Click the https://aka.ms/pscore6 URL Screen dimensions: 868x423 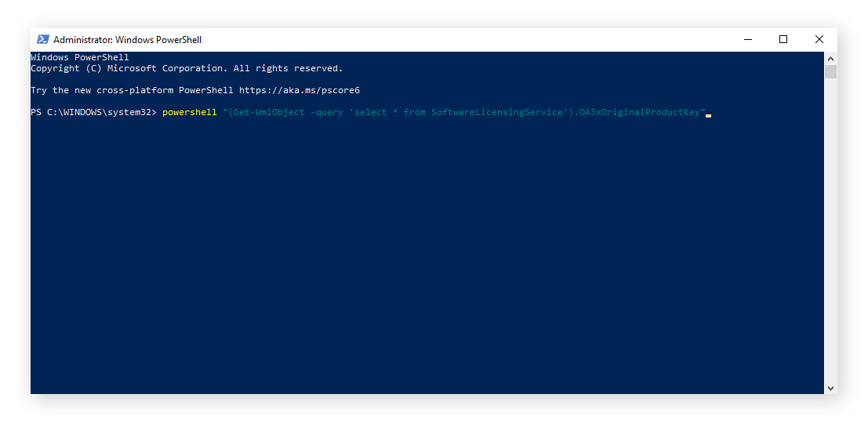click(299, 91)
